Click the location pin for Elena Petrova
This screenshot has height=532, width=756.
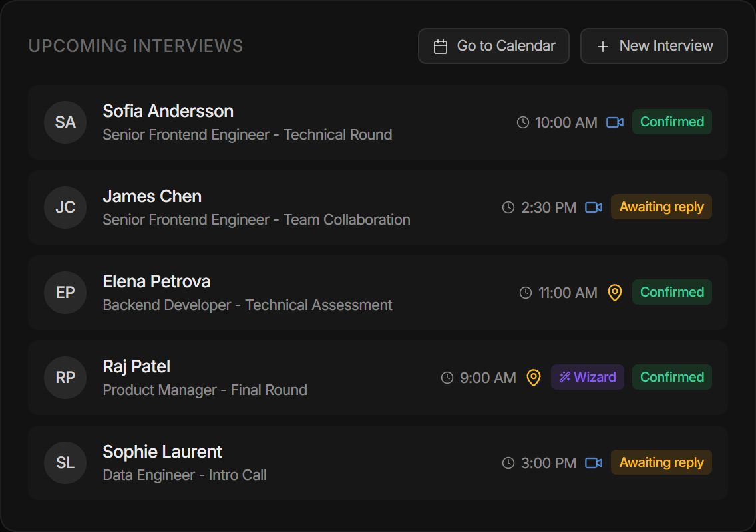[614, 292]
